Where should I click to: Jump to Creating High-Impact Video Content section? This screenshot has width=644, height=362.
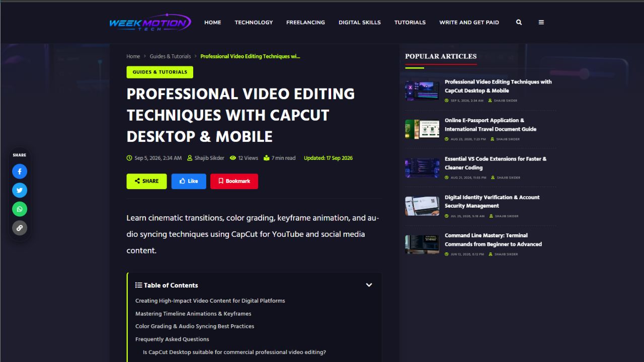coord(210,301)
